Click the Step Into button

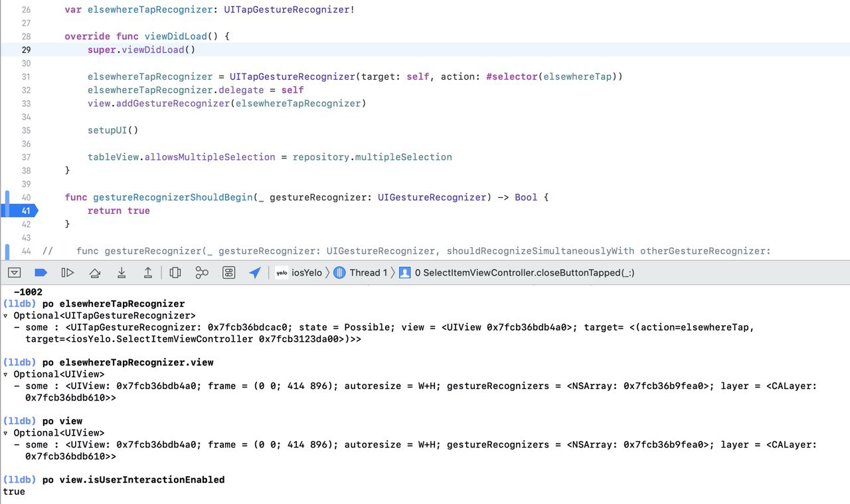tap(122, 272)
